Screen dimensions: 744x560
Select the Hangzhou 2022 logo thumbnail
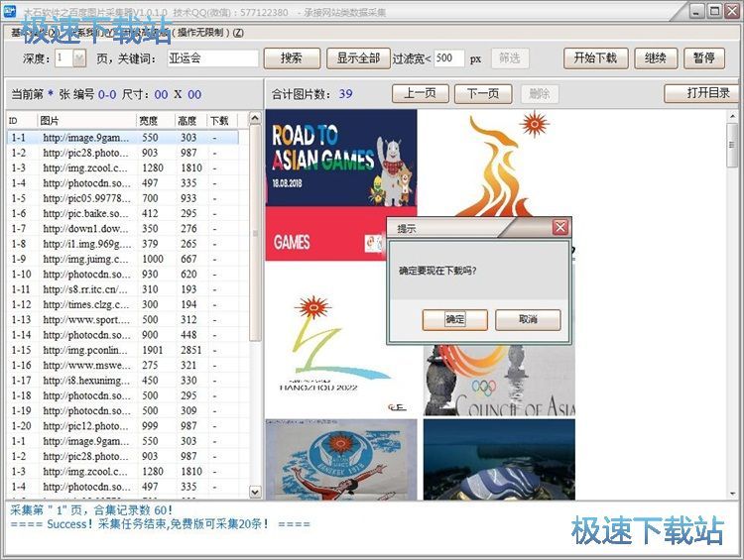341,339
